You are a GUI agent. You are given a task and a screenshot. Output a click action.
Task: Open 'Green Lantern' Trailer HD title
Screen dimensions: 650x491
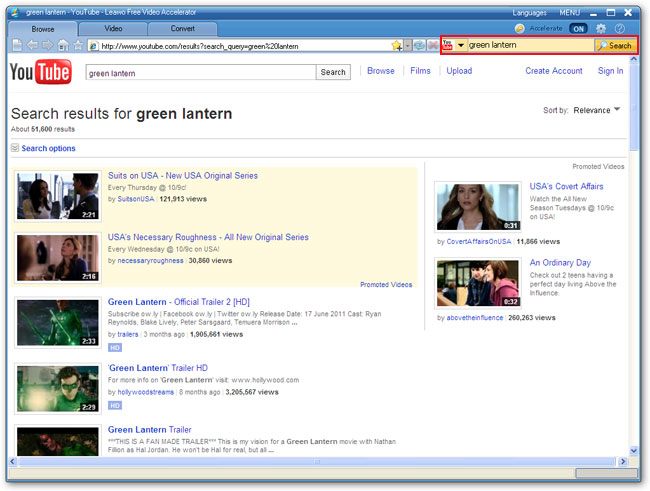pyautogui.click(x=158, y=368)
